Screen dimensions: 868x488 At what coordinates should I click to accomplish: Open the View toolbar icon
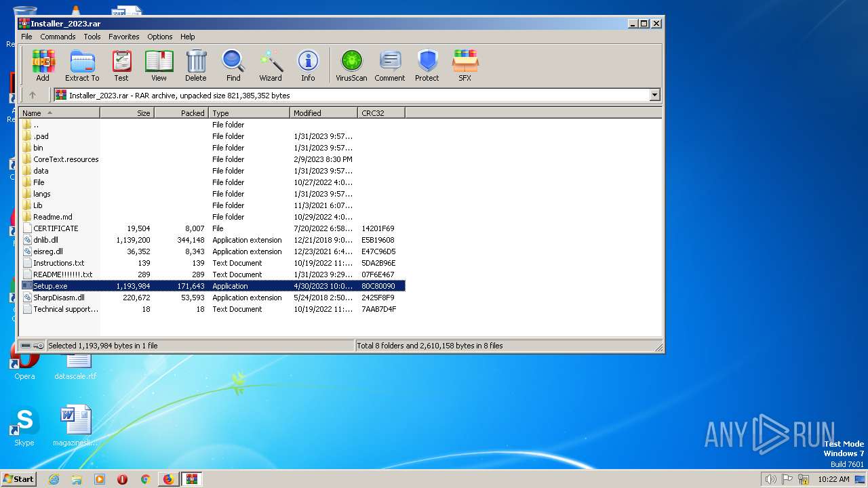[159, 66]
